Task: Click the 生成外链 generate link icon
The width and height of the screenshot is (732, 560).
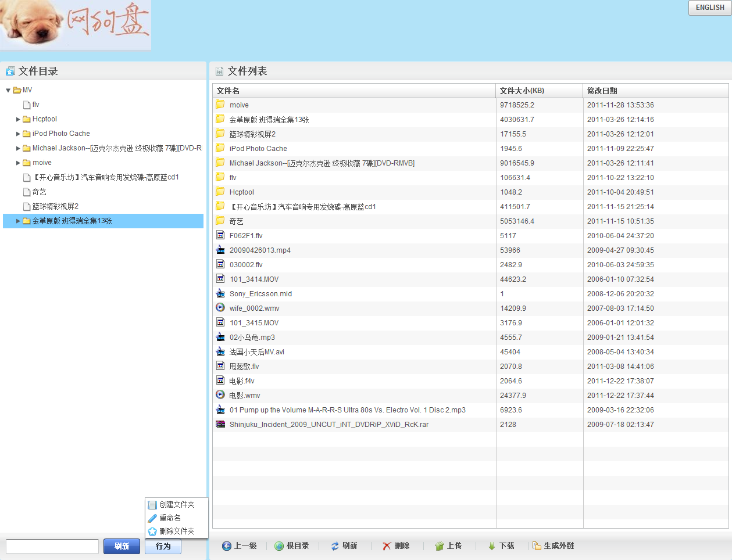Action: click(x=537, y=546)
